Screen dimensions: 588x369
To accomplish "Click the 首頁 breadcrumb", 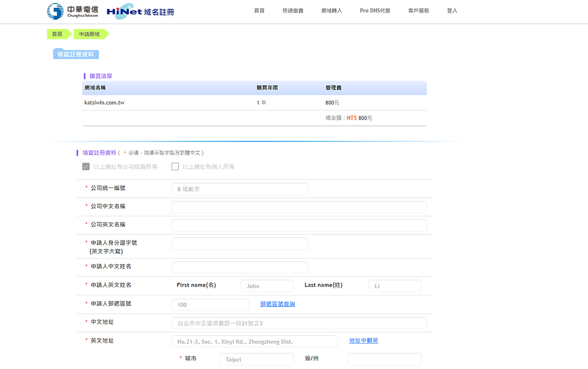I will click(57, 34).
